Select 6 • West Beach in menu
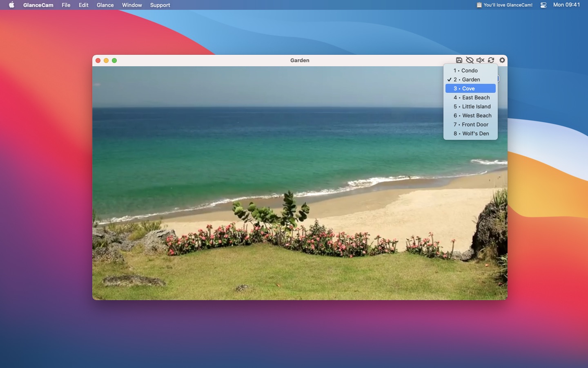This screenshot has width=588, height=368. point(470,115)
